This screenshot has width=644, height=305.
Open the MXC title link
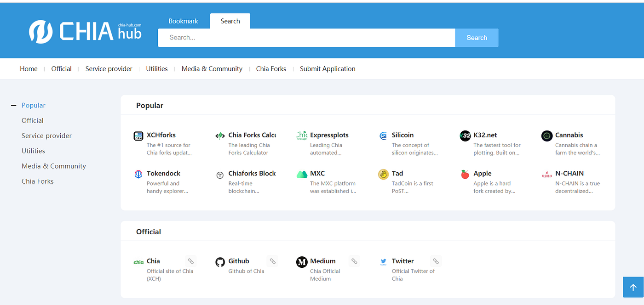tap(317, 173)
